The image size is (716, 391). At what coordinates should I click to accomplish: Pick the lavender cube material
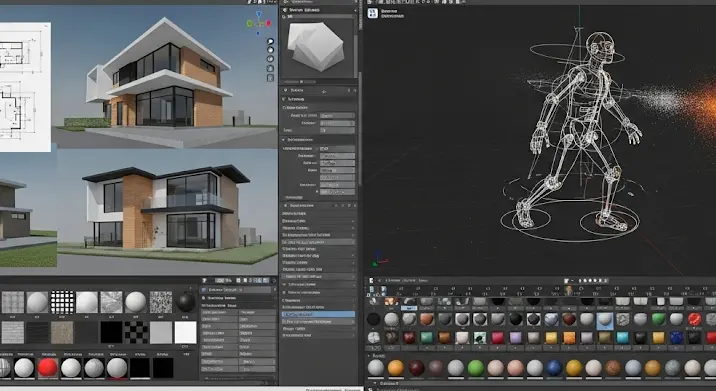pyautogui.click(x=516, y=338)
